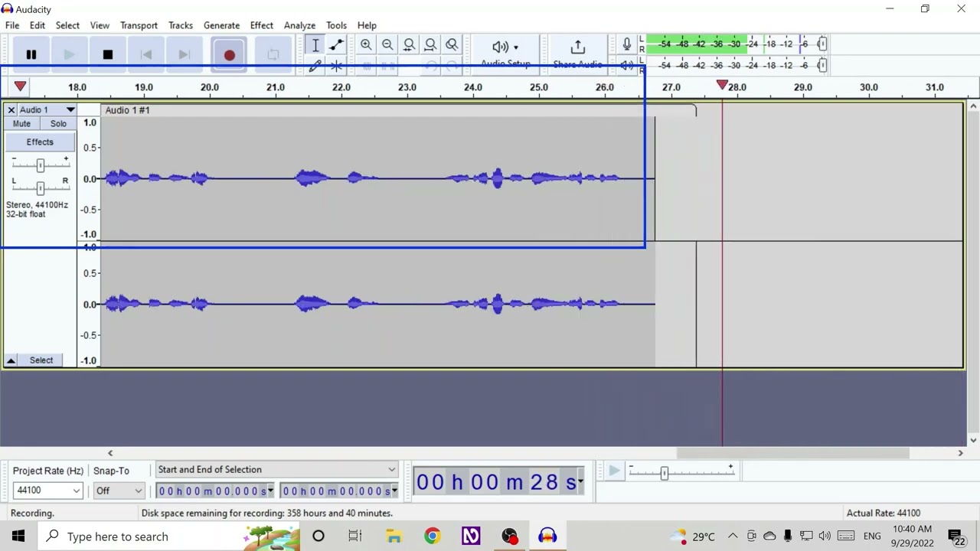The image size is (980, 551).
Task: Open the selection end time format arrow
Action: 394,491
